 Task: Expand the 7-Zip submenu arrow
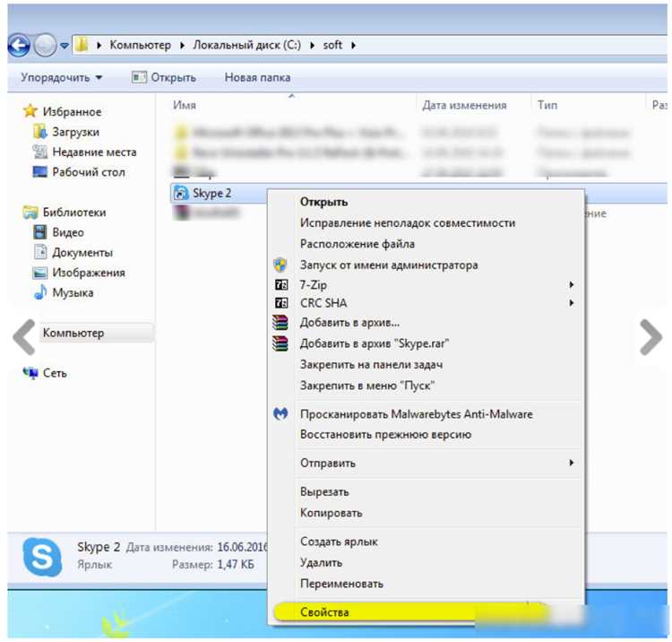tap(572, 285)
